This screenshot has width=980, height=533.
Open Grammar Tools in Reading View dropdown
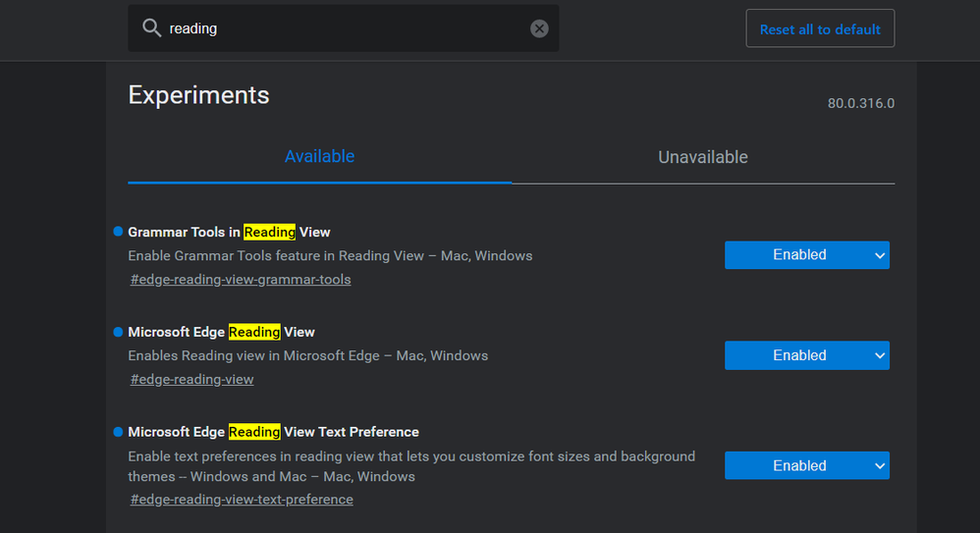tap(807, 255)
